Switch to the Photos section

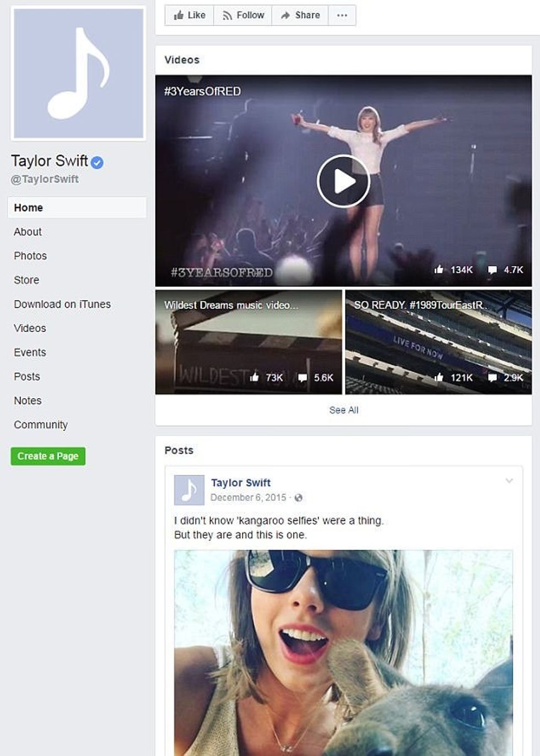[x=31, y=255]
